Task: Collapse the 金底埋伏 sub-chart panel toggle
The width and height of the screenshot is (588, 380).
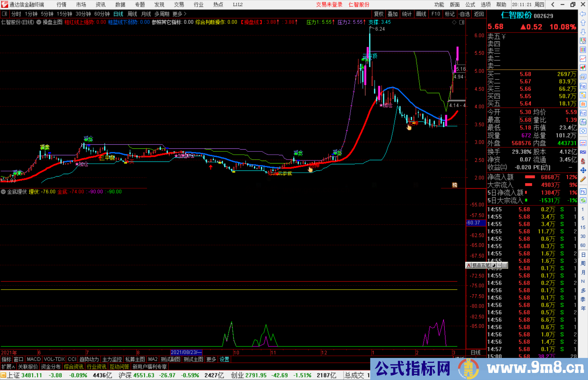Action: pyautogui.click(x=3, y=192)
